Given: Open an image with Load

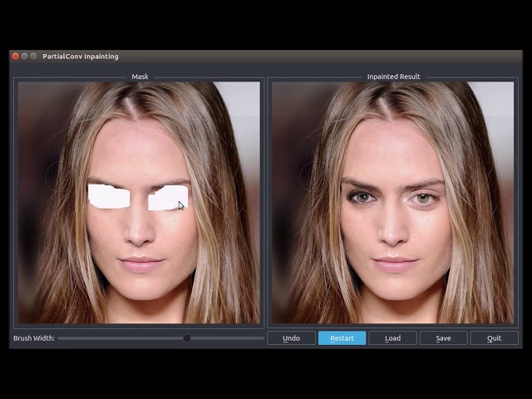Looking at the screenshot, I should pos(392,338).
